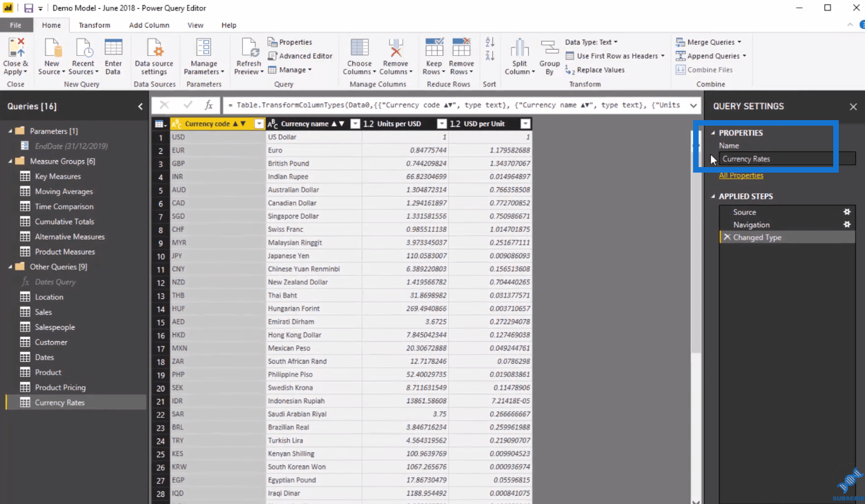This screenshot has height=504, width=865.
Task: Open the Currency name column filter dropdown
Action: pyautogui.click(x=356, y=124)
